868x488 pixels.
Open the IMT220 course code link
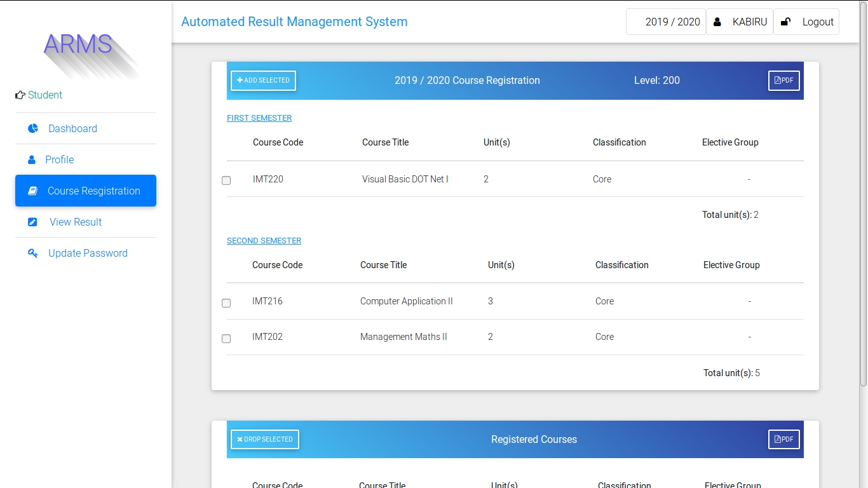[268, 179]
